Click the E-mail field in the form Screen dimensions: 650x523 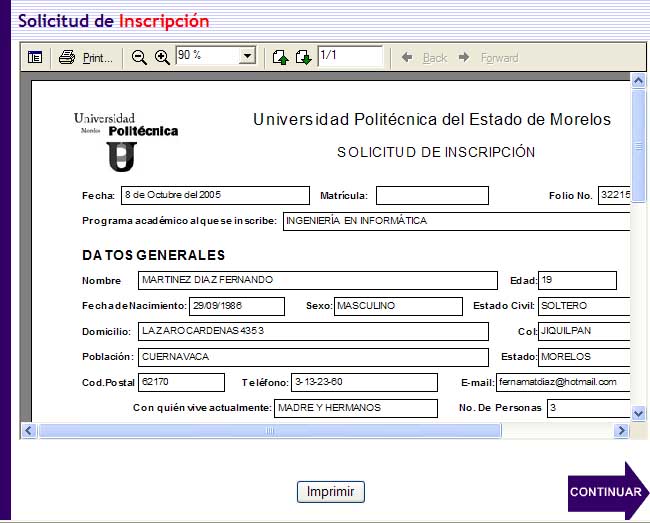[563, 382]
